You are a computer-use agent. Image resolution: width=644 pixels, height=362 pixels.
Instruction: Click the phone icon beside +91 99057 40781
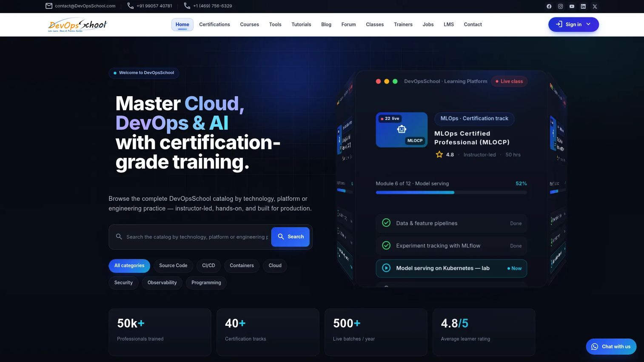click(131, 6)
